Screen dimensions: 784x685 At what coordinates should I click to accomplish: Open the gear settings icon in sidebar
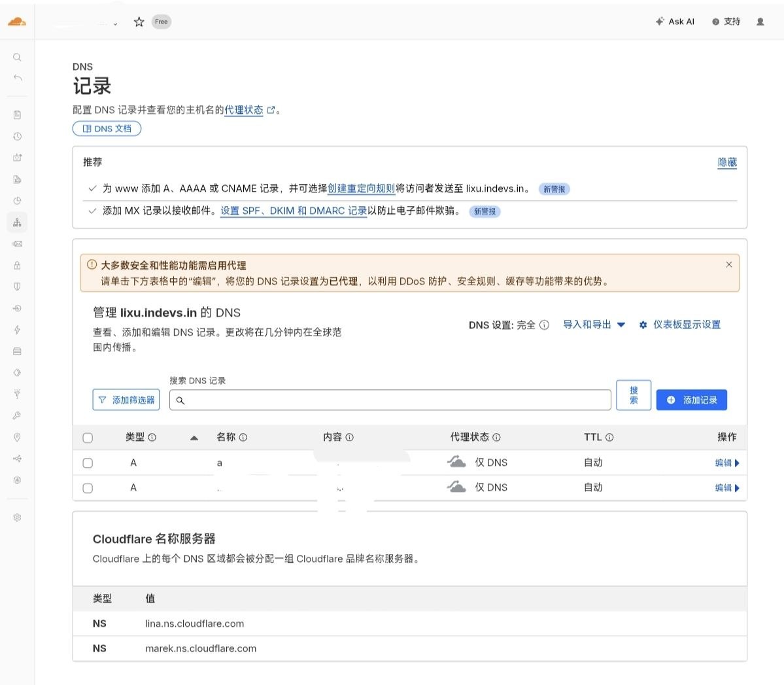point(17,518)
